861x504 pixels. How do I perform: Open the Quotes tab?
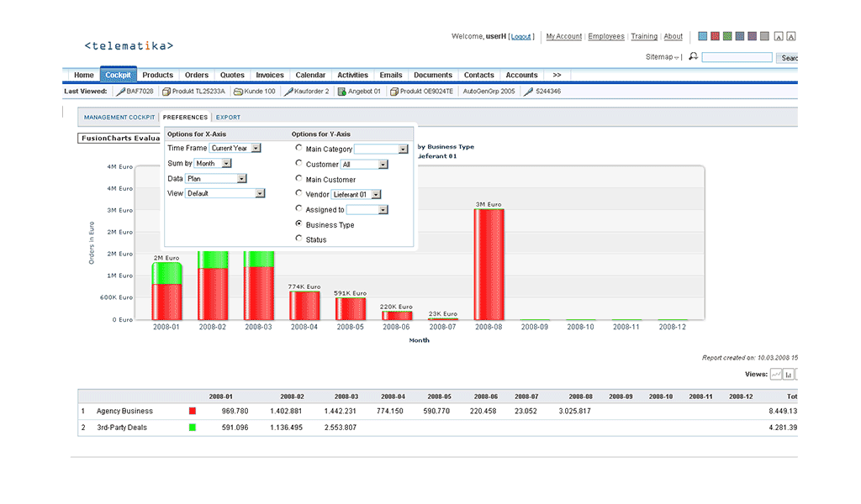tap(232, 75)
